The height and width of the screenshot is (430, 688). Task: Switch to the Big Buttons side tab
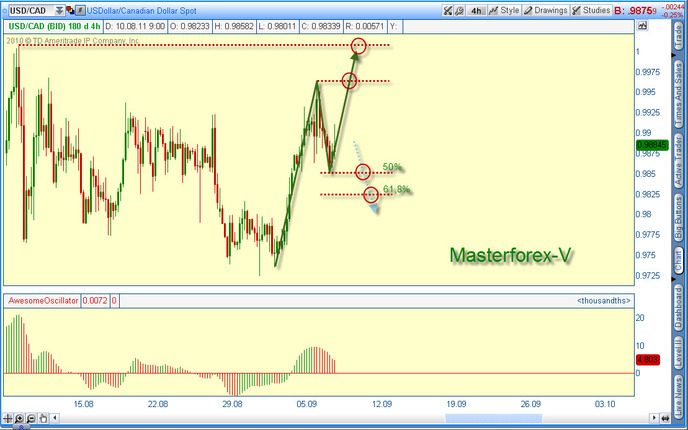678,217
